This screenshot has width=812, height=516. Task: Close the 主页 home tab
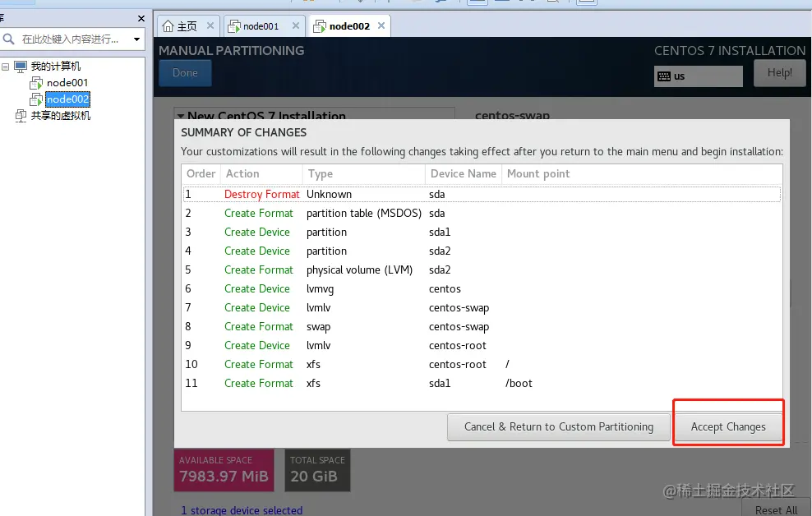click(210, 25)
